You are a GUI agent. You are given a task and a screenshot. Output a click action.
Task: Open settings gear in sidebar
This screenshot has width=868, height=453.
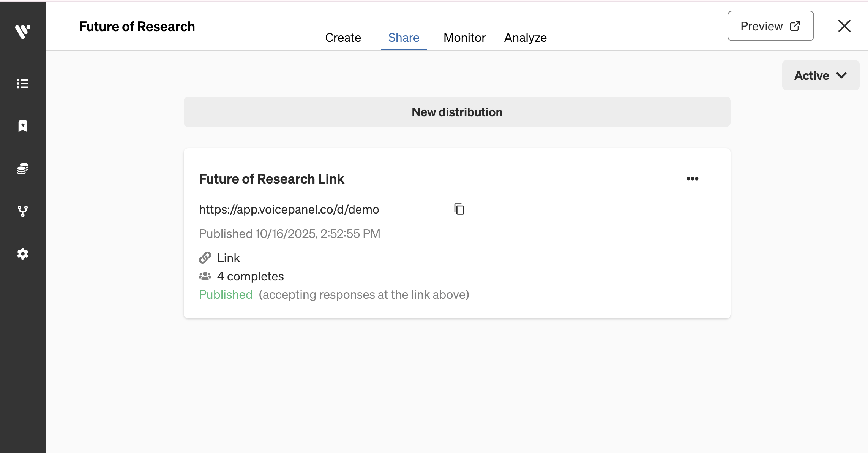[x=23, y=254]
